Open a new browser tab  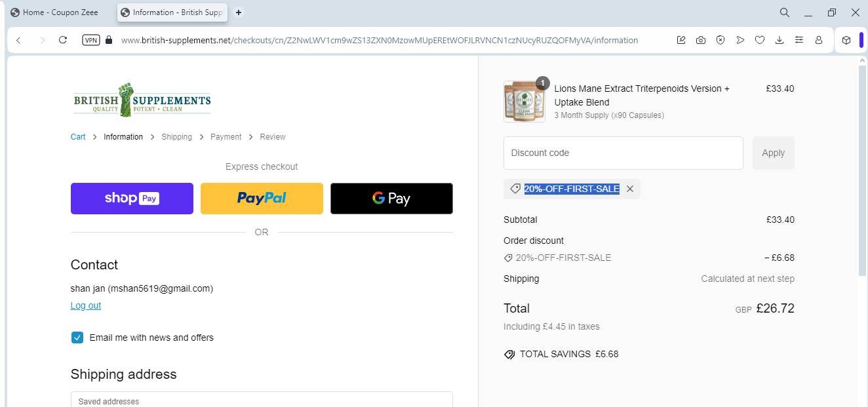239,12
